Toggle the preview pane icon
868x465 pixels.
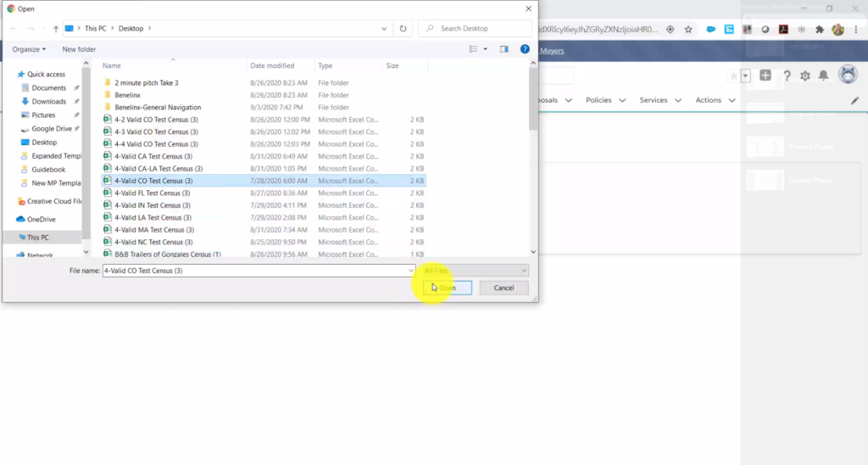pos(504,49)
